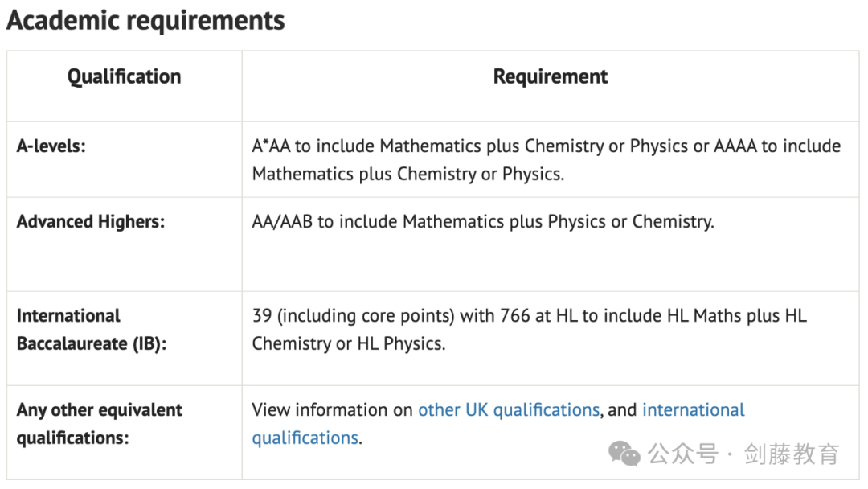Select the Requirement column header
This screenshot has width=868, height=489.
coord(551,76)
